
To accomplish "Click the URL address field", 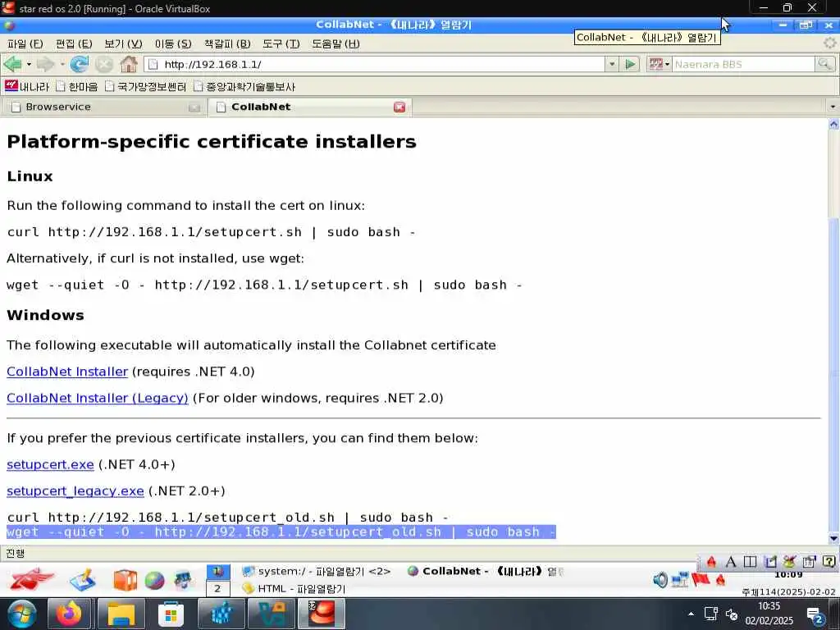I will (x=375, y=64).
